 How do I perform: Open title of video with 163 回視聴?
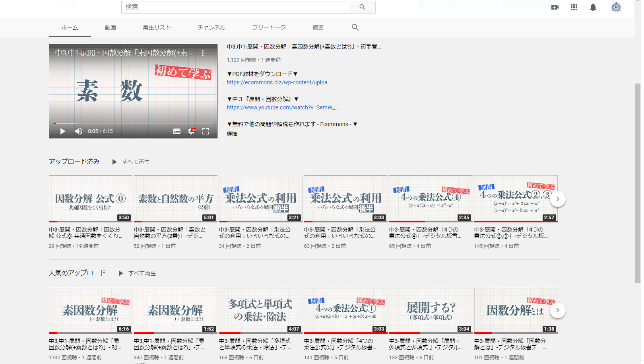255,344
